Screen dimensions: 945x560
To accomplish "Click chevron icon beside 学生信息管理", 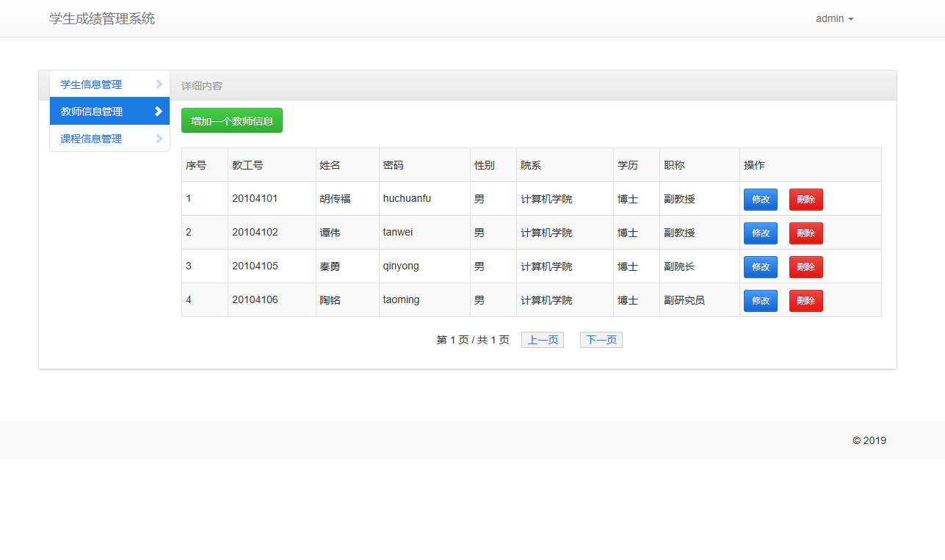I will click(x=159, y=84).
